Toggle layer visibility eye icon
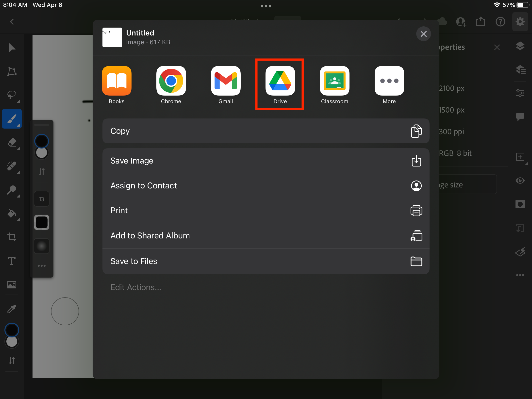The image size is (532, 399). click(520, 181)
